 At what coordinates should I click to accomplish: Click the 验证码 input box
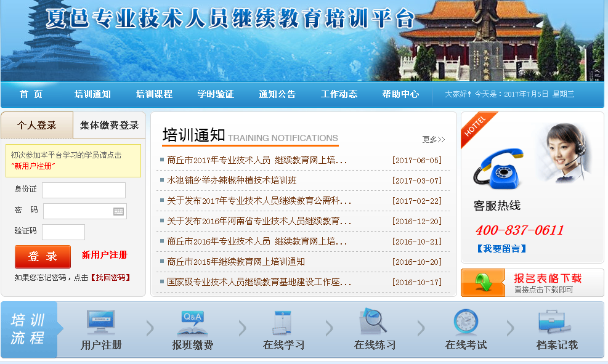[x=63, y=232]
